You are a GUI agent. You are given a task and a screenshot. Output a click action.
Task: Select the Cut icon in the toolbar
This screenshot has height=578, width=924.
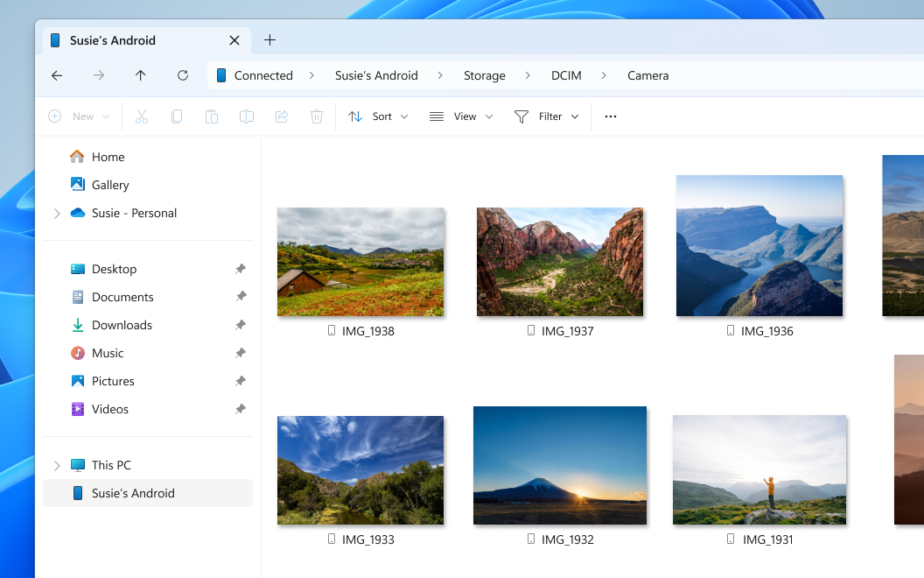click(x=142, y=116)
